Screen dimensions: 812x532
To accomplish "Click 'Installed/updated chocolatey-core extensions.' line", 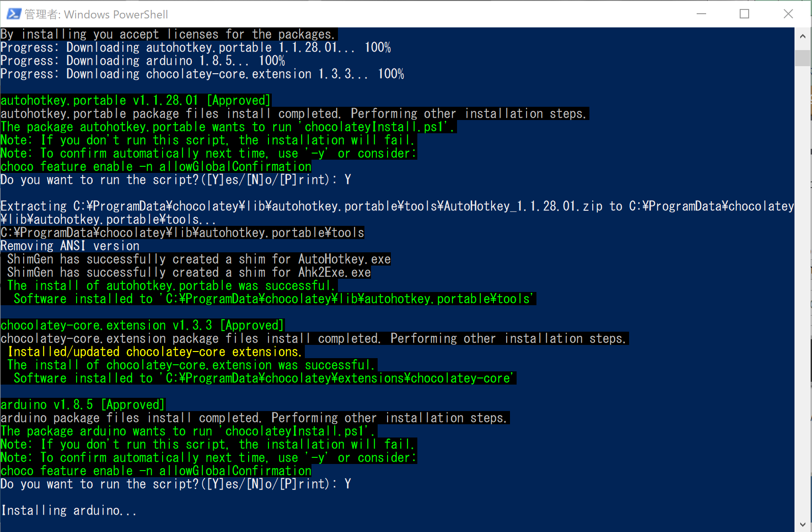I will click(x=155, y=352).
